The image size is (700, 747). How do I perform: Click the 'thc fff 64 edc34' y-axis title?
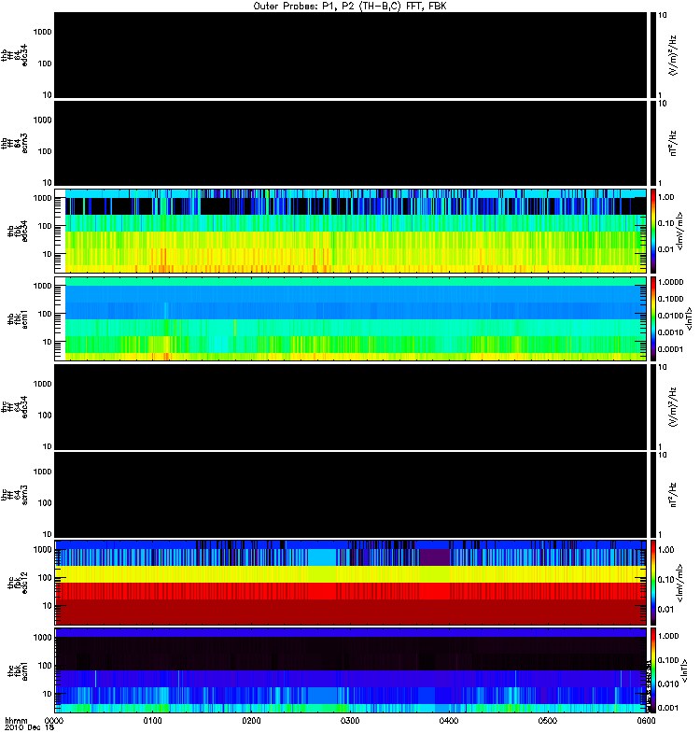[x=15, y=407]
